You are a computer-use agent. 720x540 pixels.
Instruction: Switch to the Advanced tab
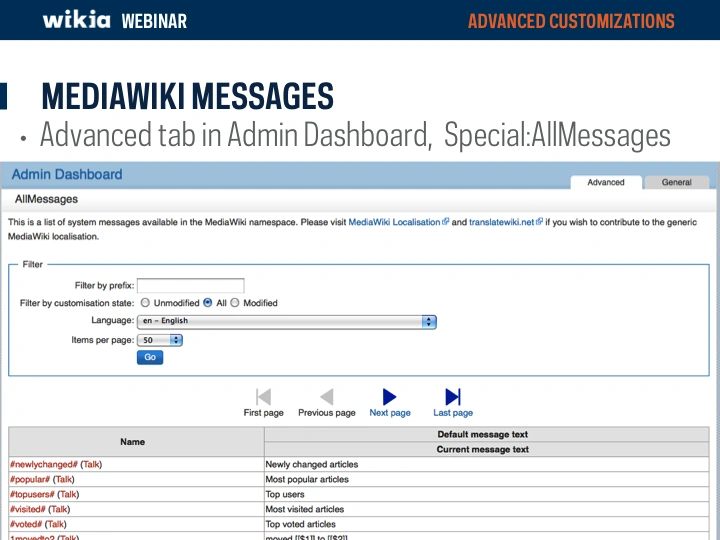click(x=606, y=182)
